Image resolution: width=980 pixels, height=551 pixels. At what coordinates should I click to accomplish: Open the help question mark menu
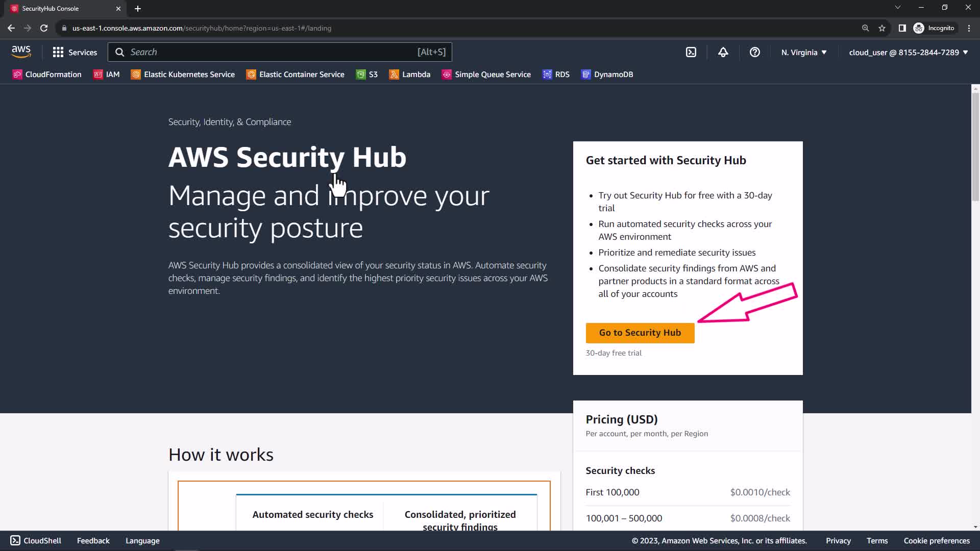coord(754,52)
